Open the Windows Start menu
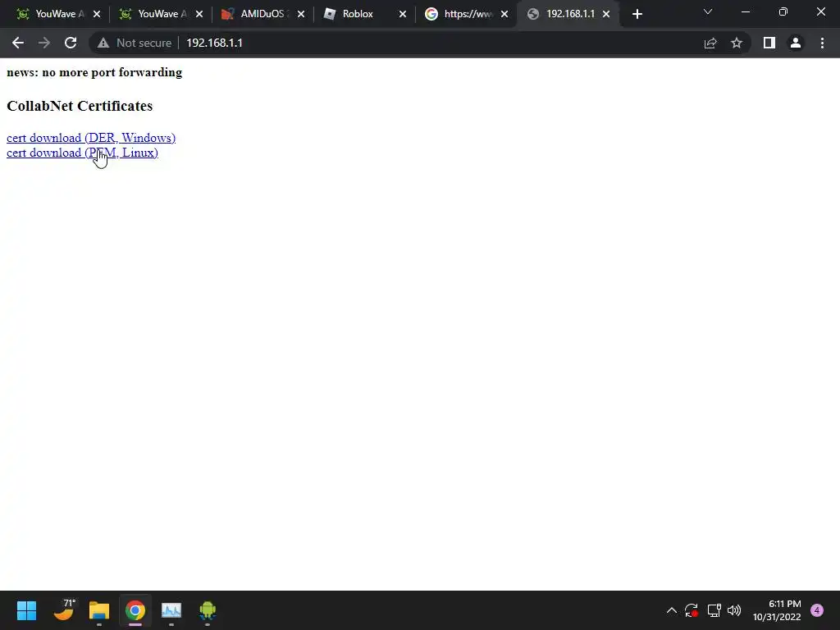Image resolution: width=840 pixels, height=630 pixels. (x=27, y=610)
